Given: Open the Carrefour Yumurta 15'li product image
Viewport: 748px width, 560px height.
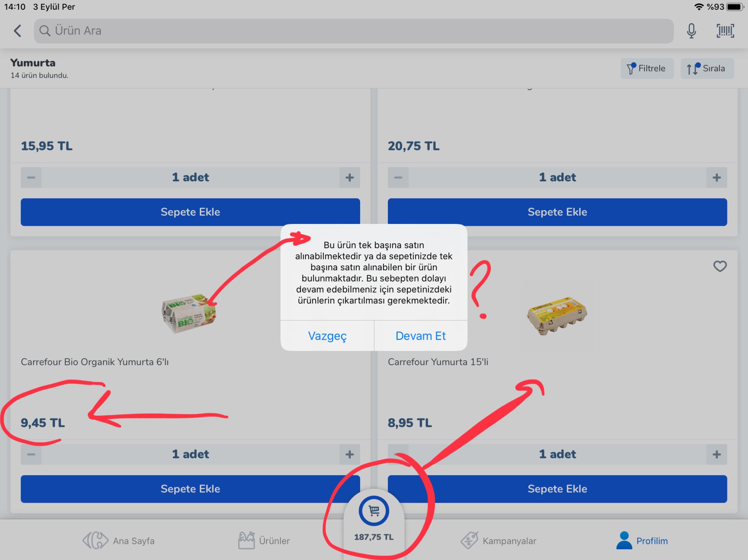Looking at the screenshot, I should point(557,316).
